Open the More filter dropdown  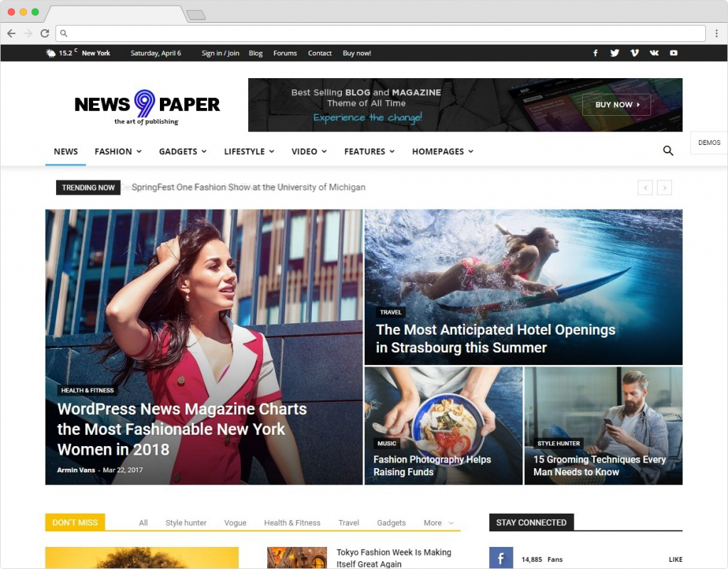point(438,523)
